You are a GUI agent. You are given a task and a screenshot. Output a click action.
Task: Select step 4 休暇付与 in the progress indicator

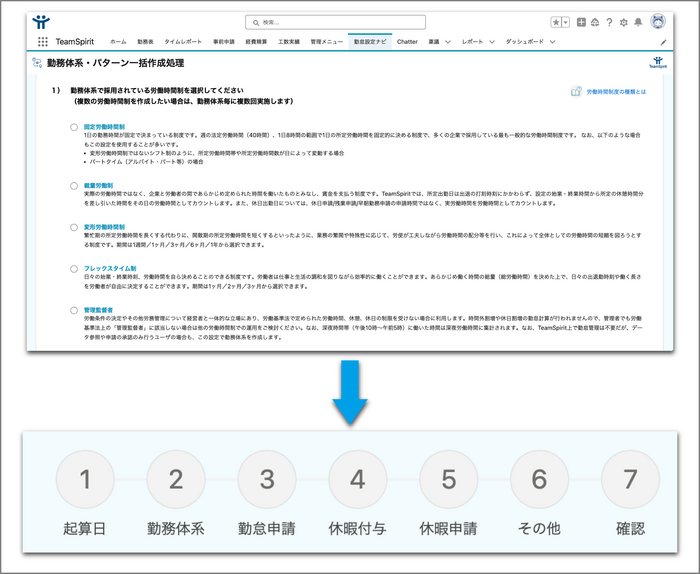[358, 479]
